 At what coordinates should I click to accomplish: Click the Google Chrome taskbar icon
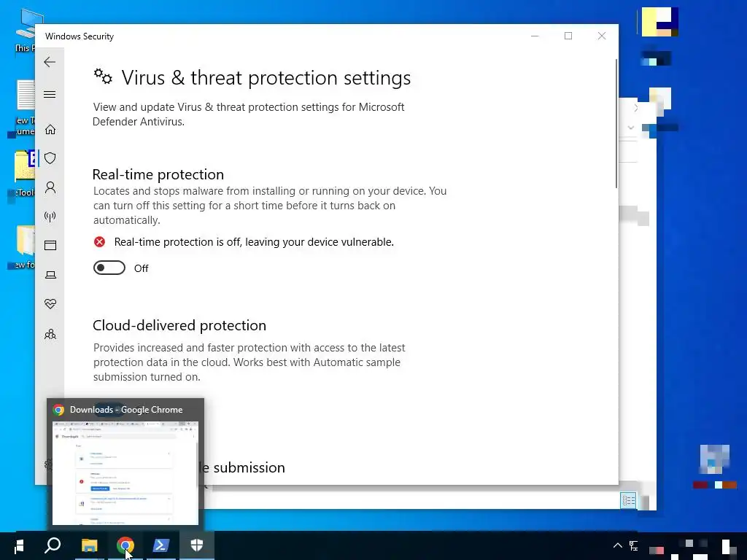tap(125, 545)
